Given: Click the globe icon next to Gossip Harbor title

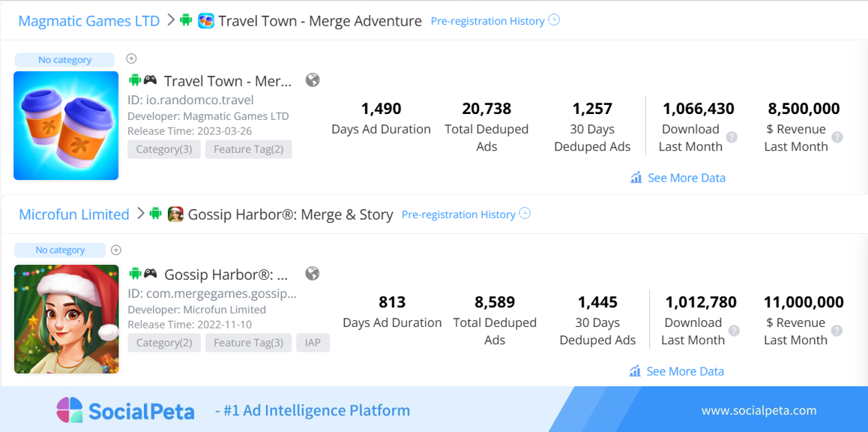Looking at the screenshot, I should (313, 273).
